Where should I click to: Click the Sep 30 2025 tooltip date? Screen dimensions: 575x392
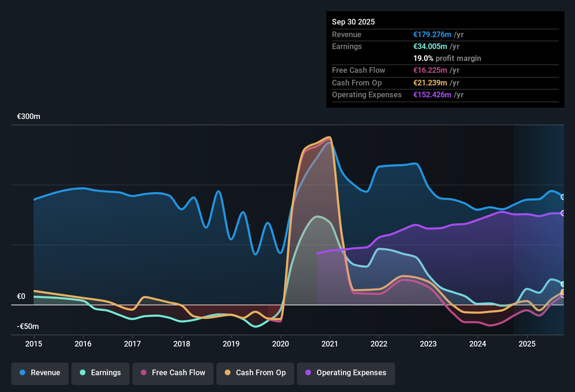353,22
